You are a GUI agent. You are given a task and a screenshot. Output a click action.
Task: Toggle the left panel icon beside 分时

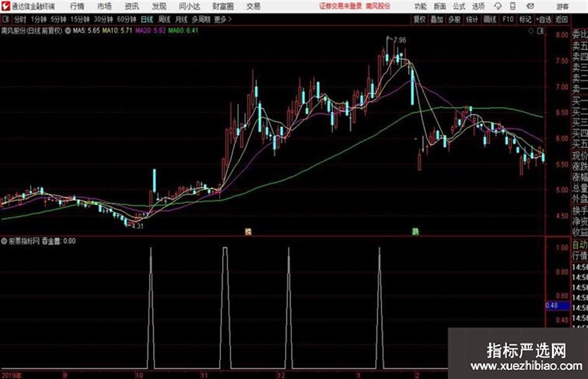pyautogui.click(x=6, y=19)
